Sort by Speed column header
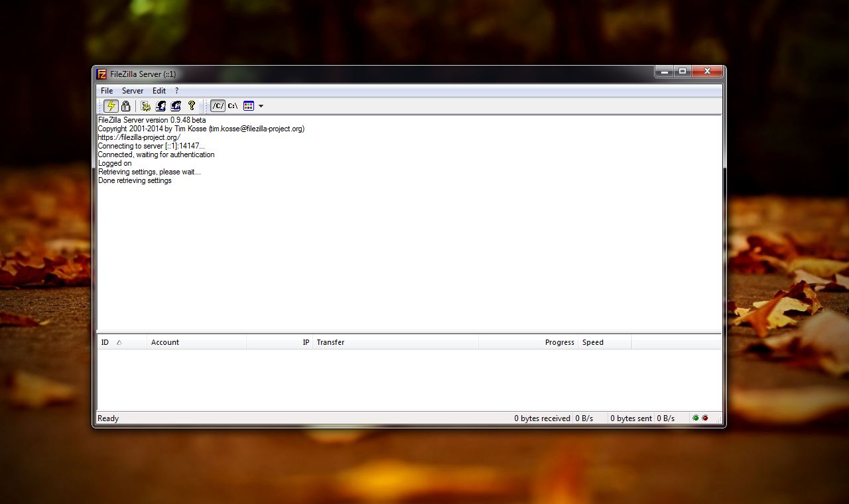This screenshot has height=504, width=849. [x=605, y=342]
